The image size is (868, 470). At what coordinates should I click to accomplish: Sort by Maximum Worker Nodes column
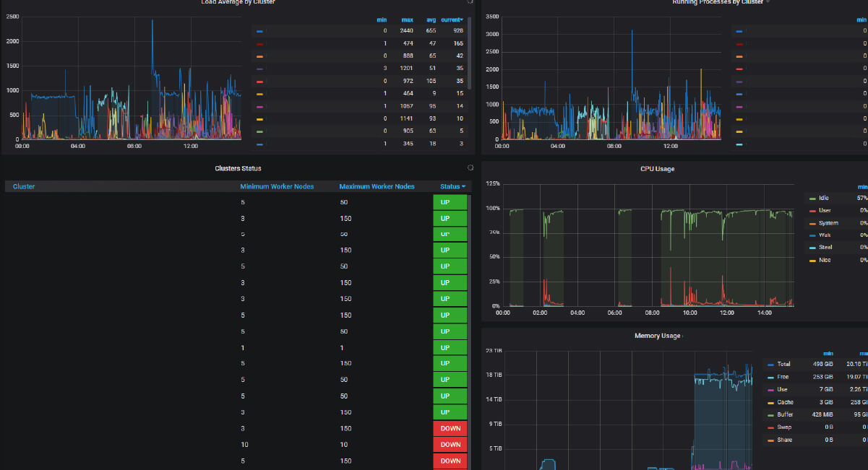[377, 186]
